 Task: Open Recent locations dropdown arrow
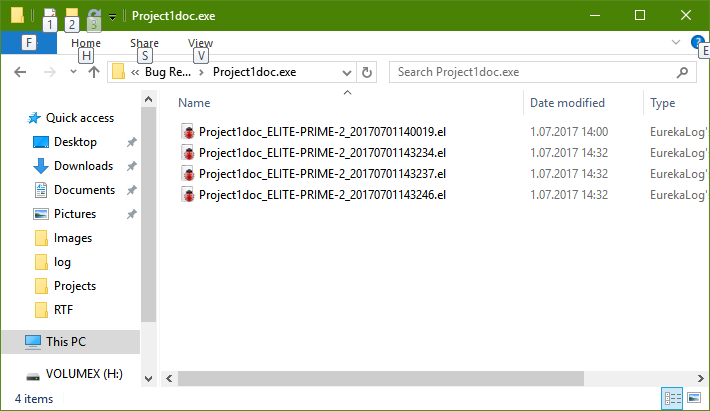coord(73,72)
